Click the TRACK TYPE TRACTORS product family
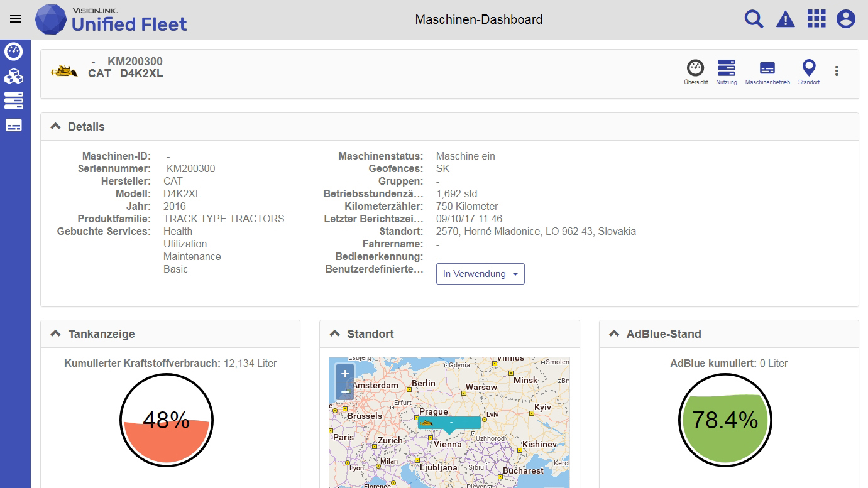The image size is (868, 488). tap(224, 219)
